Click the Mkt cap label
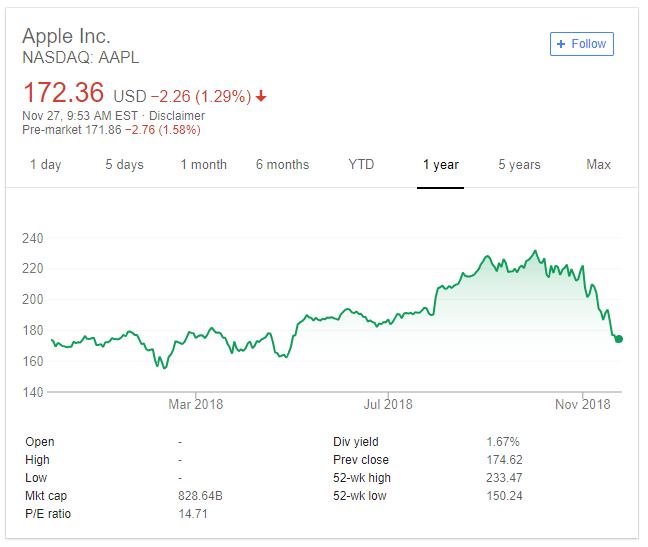Image resolution: width=648 pixels, height=547 pixels. (46, 496)
